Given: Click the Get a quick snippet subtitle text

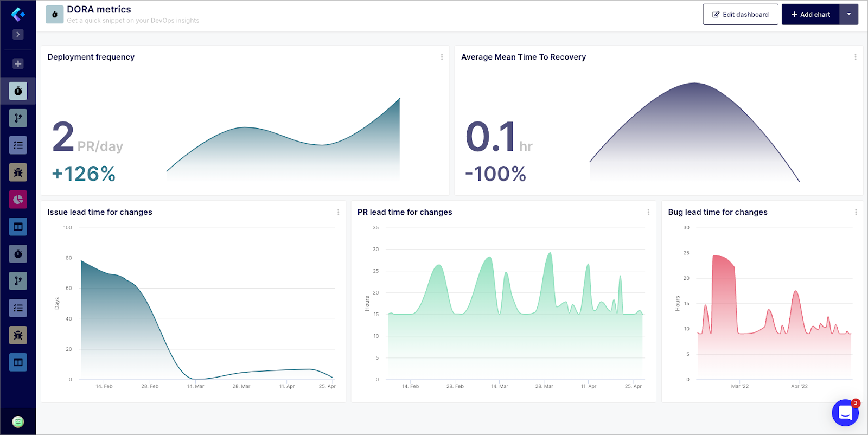Looking at the screenshot, I should pyautogui.click(x=133, y=21).
